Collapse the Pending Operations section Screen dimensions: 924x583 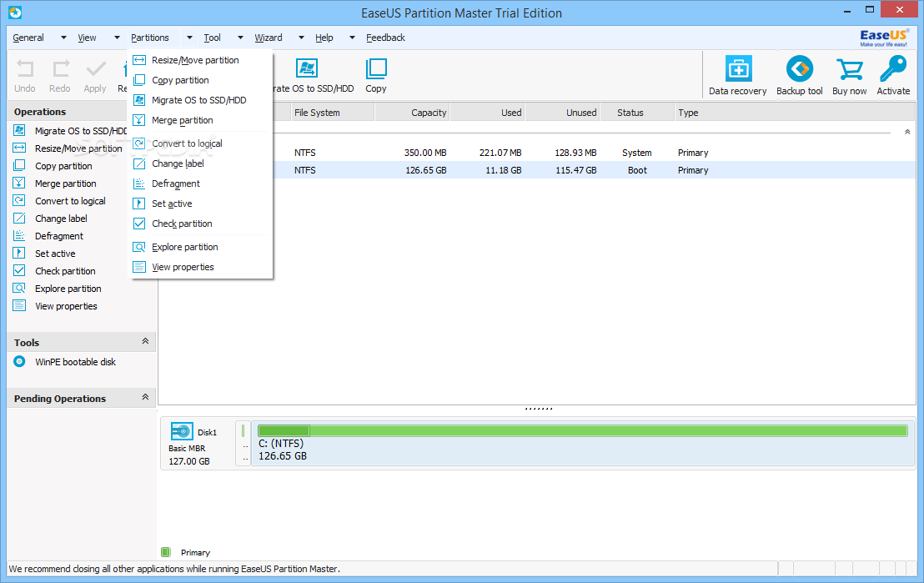[x=145, y=397]
